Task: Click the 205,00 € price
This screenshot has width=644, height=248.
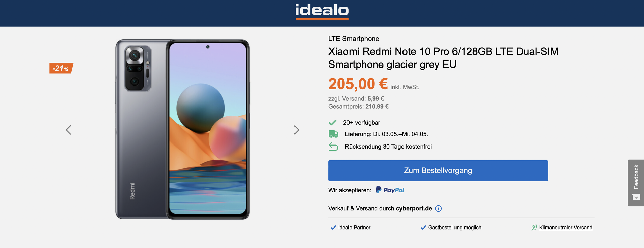Action: point(358,84)
